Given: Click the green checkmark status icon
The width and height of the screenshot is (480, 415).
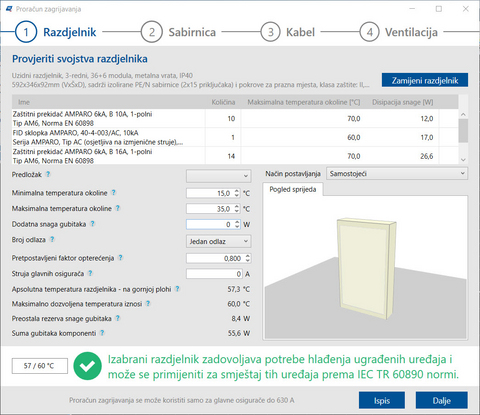Looking at the screenshot, I should coord(88,366).
